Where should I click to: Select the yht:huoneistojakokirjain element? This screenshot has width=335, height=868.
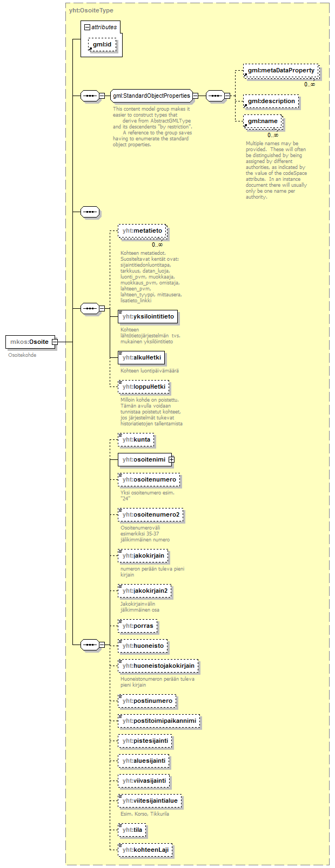click(158, 666)
